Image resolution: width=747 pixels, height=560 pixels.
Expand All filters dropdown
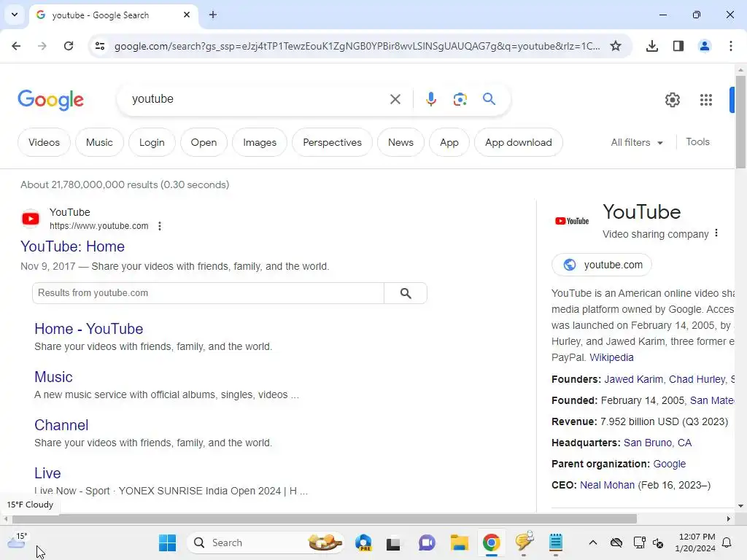pyautogui.click(x=637, y=142)
